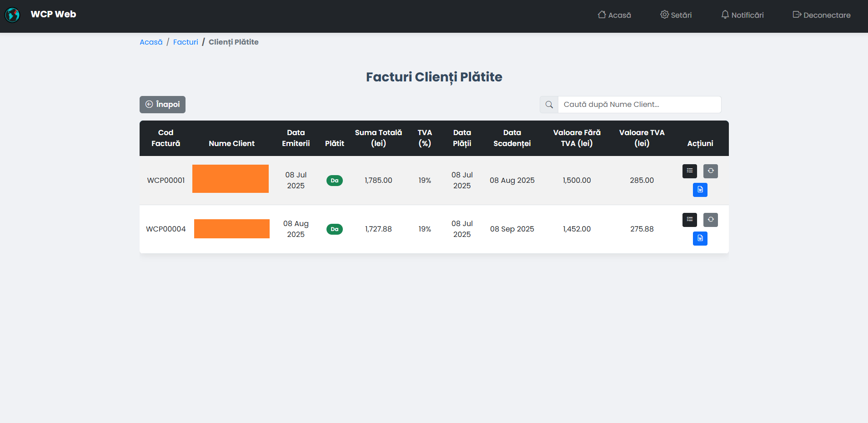This screenshot has width=868, height=423.
Task: Open Setări from the top navigation
Action: [676, 15]
